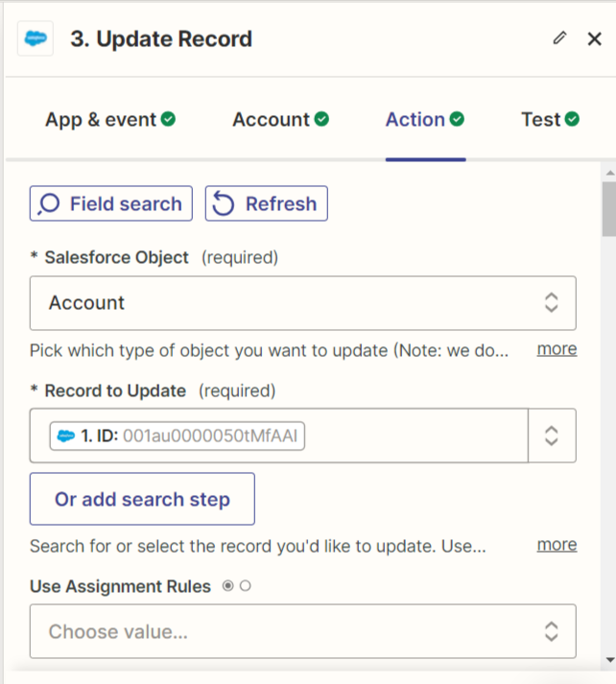Viewport: 616px width, 684px height.
Task: Select the Action tab
Action: 425,120
